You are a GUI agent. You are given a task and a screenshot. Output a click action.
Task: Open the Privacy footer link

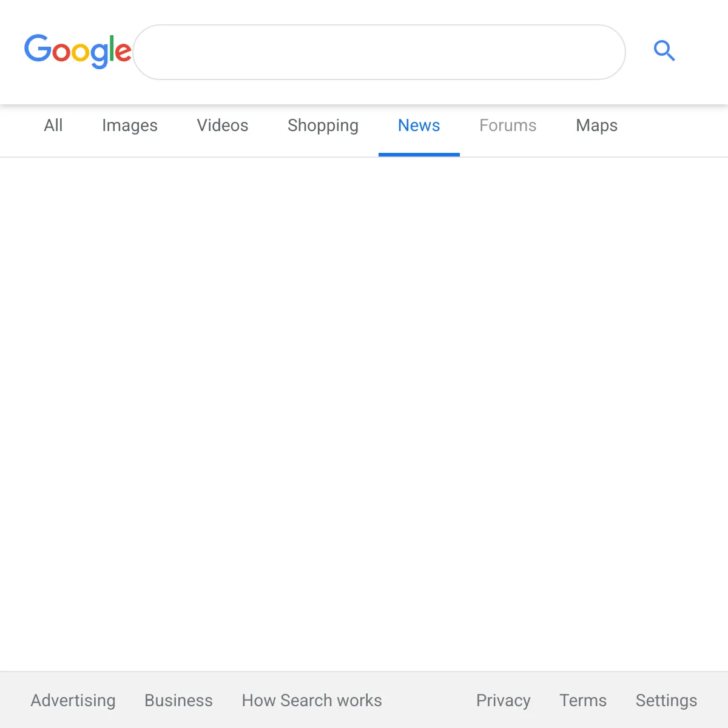click(x=503, y=700)
